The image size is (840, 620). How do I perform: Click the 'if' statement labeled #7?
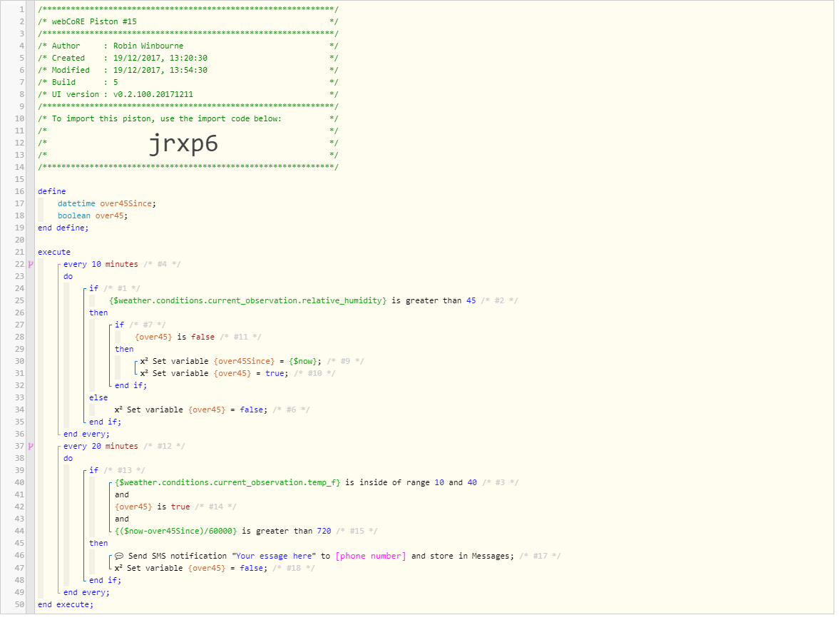(120, 325)
